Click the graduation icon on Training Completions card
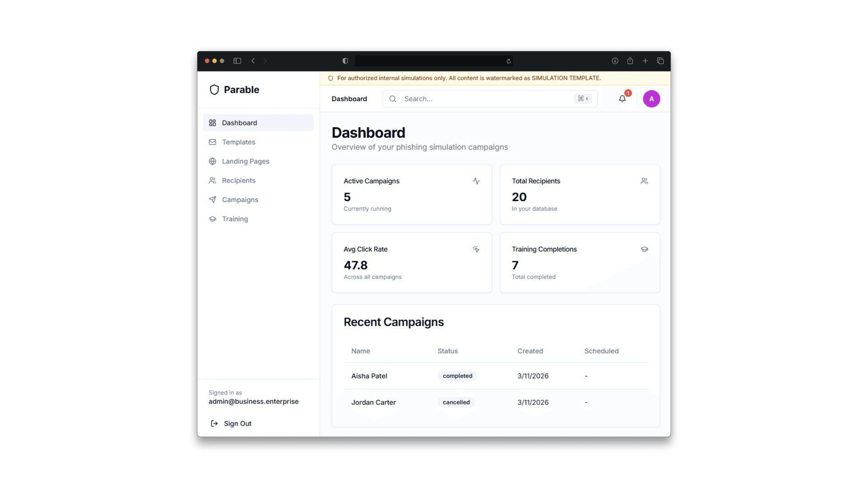This screenshot has width=868, height=488. pyautogui.click(x=644, y=249)
